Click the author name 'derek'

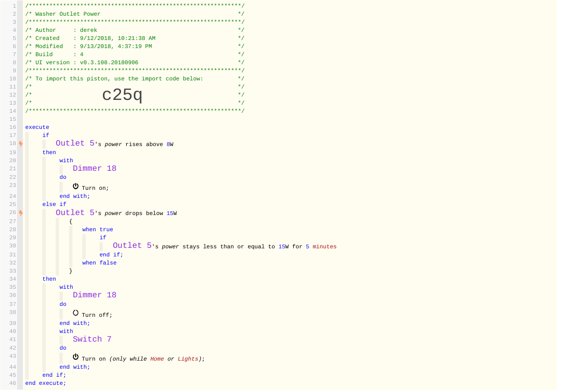pyautogui.click(x=89, y=30)
